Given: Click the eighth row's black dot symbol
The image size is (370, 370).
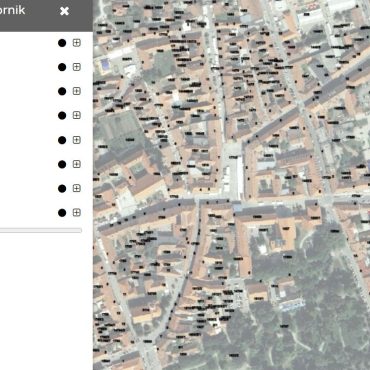Looking at the screenshot, I should pyautogui.click(x=62, y=213).
